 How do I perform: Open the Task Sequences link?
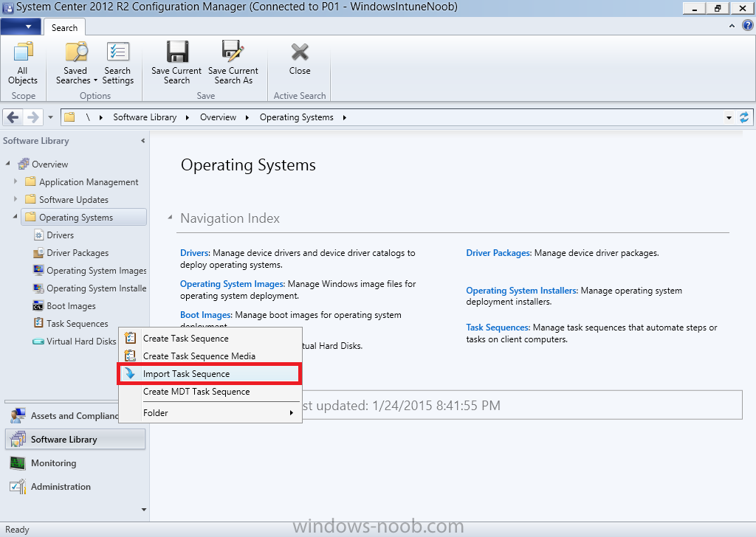pos(497,328)
